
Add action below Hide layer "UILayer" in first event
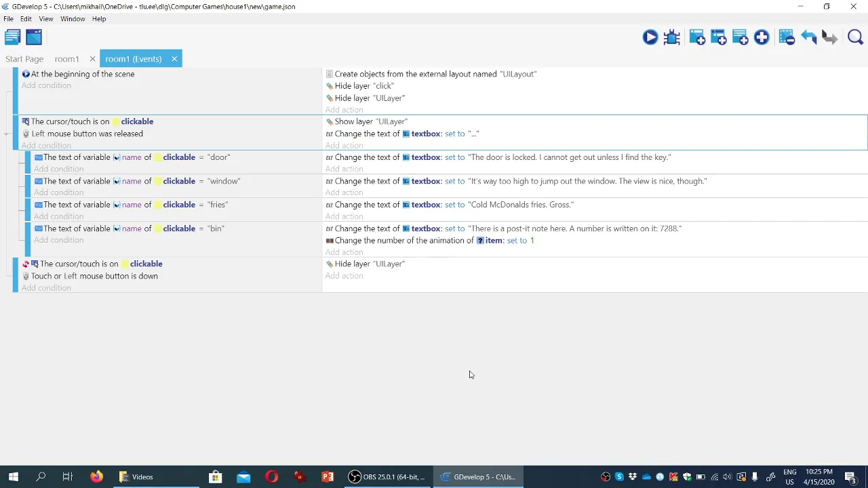(x=344, y=110)
